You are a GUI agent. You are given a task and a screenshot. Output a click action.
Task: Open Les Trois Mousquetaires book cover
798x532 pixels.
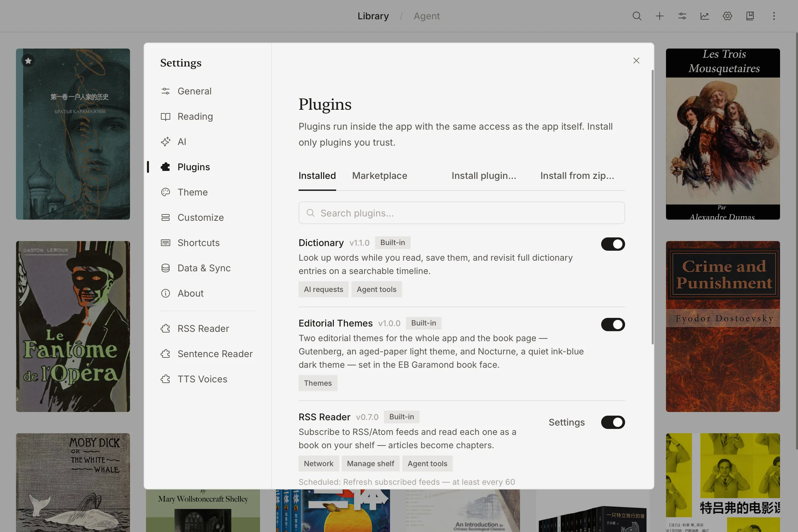click(x=723, y=134)
